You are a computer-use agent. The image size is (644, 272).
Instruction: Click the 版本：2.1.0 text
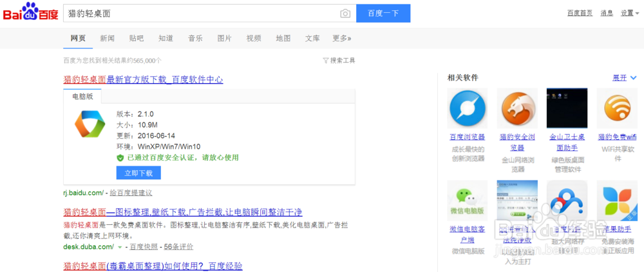[135, 114]
